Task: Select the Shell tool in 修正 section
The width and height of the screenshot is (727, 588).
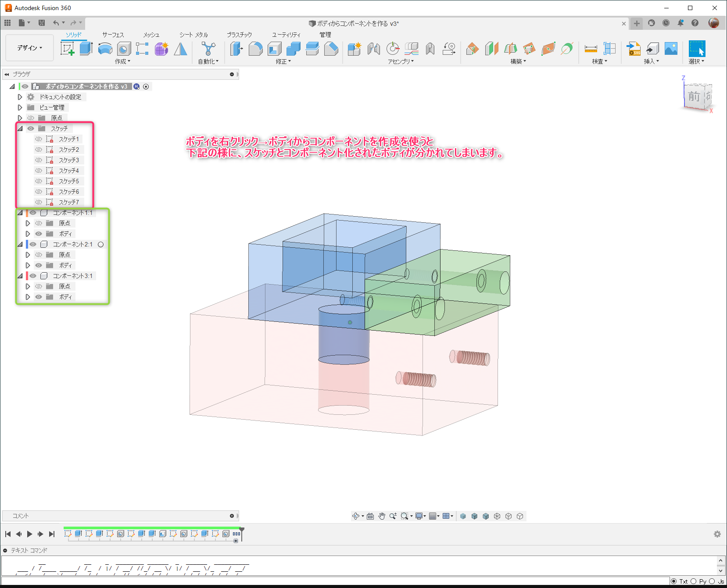Action: click(x=275, y=49)
